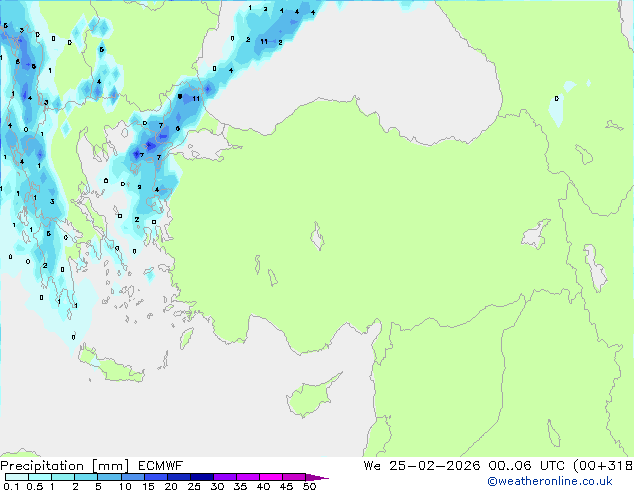Click the '15' legend scale label
Image resolution: width=634 pixels, height=490 pixels.
coord(148,486)
